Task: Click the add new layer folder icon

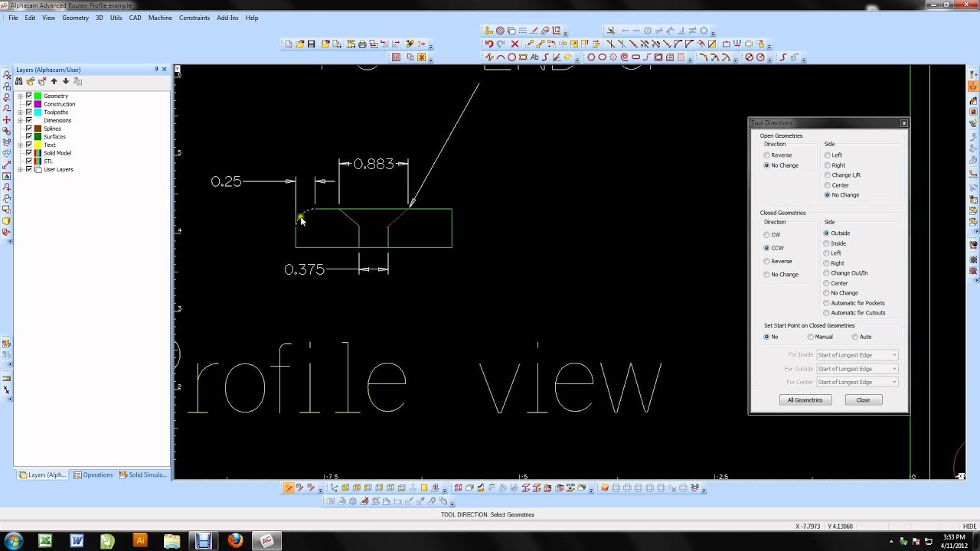Action: [31, 81]
